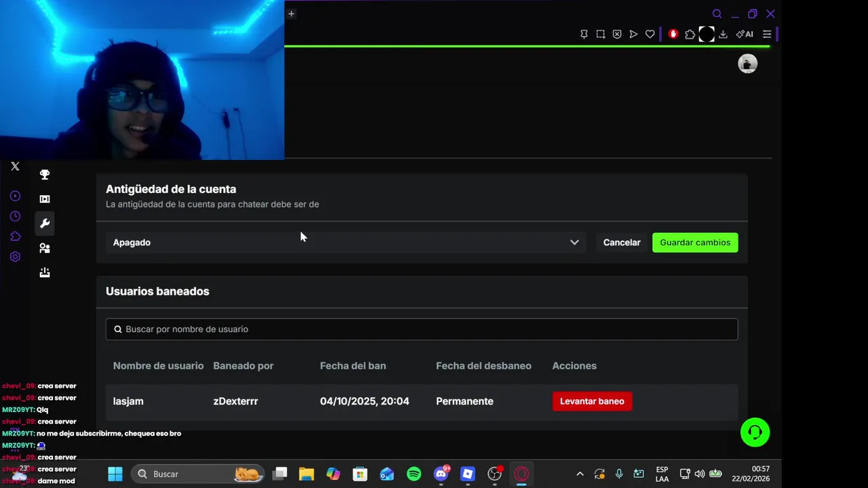Open a new tab with the plus button
Image resolution: width=868 pixels, height=488 pixels.
pyautogui.click(x=291, y=14)
